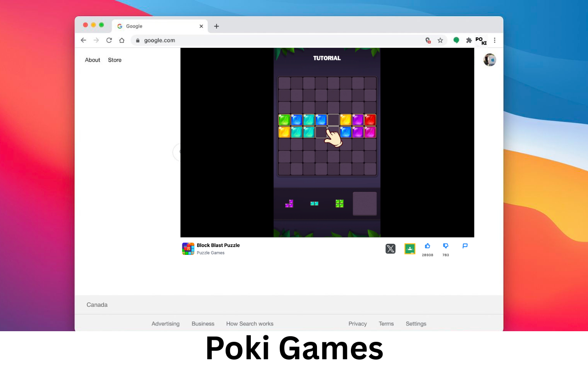
Task: Click the browser forward arrow
Action: click(x=96, y=40)
